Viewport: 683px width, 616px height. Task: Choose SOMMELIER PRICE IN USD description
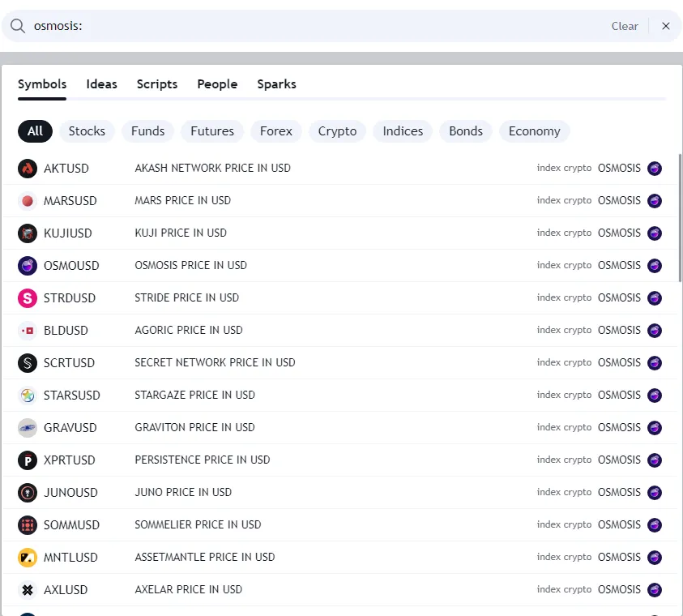click(198, 524)
